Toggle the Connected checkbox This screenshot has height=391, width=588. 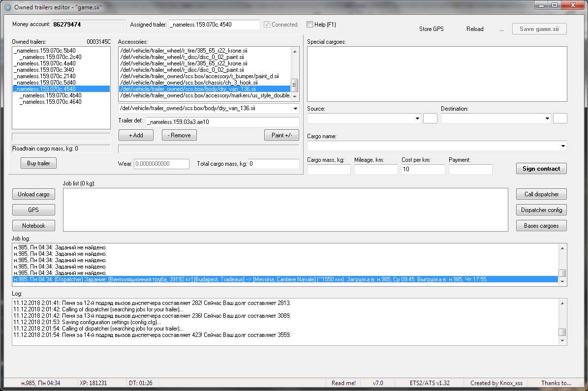coord(267,24)
